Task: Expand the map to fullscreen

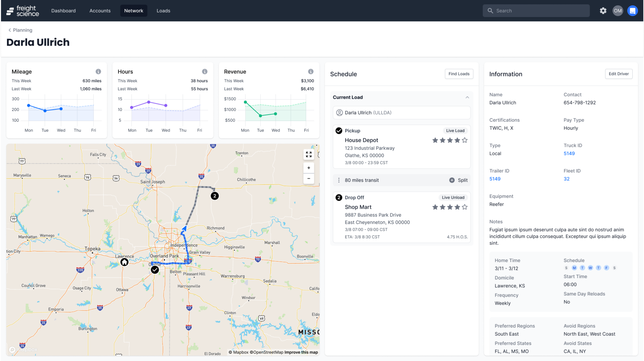Action: click(309, 155)
